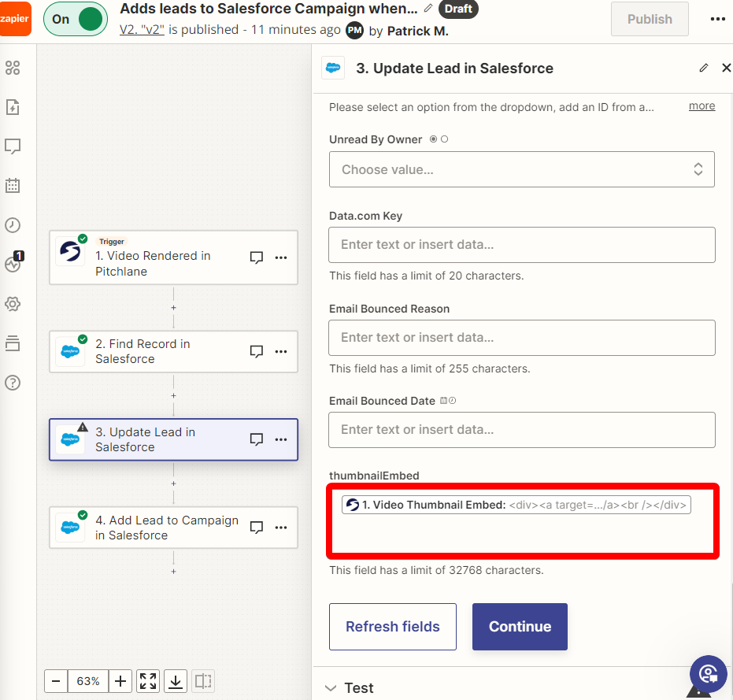Toggle the Zap On switch off

click(76, 19)
